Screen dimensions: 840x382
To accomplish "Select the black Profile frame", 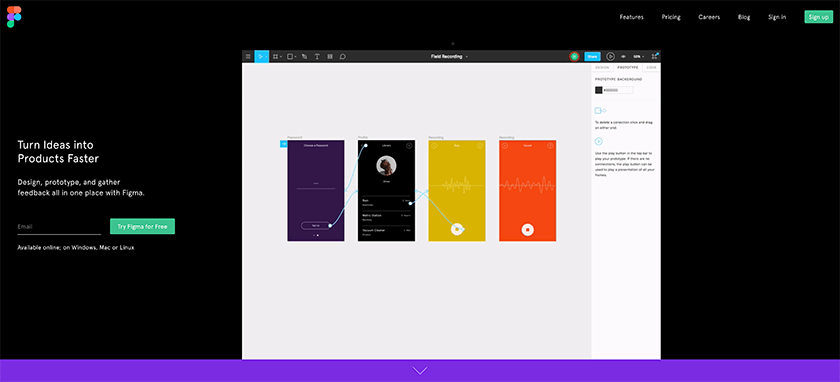I will coord(386,191).
